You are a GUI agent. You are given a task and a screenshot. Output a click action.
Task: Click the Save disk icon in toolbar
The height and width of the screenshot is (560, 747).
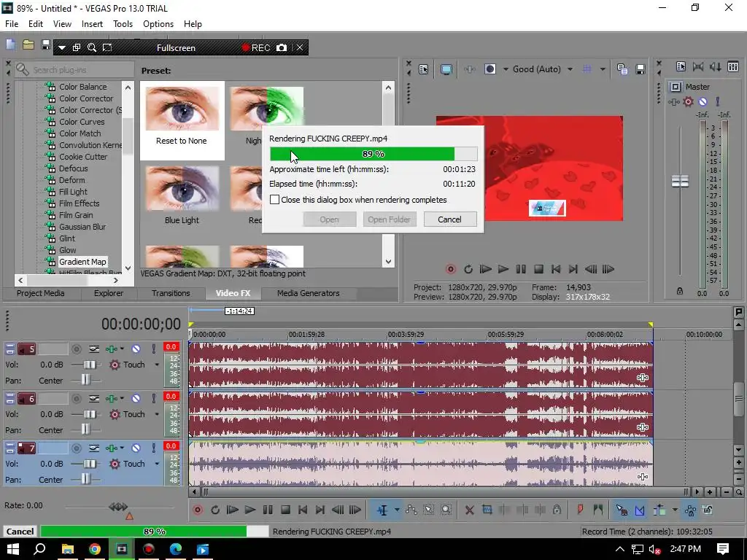coord(46,45)
